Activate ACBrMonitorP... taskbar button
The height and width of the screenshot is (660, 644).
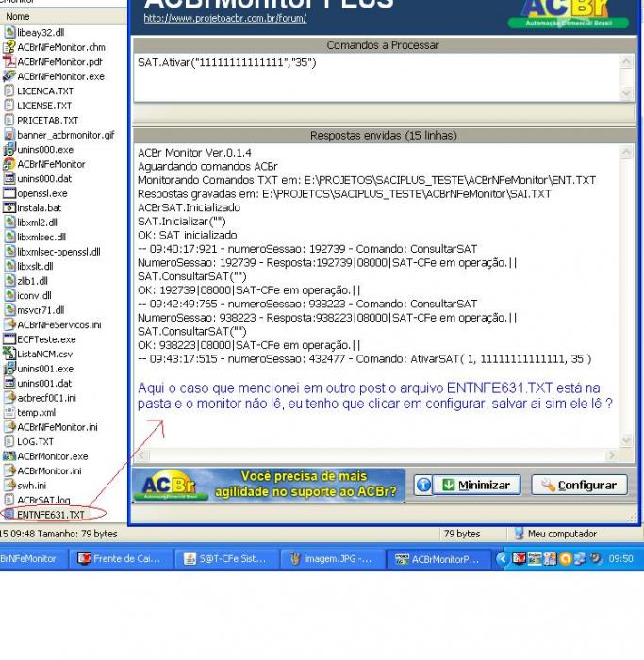pyautogui.click(x=438, y=558)
